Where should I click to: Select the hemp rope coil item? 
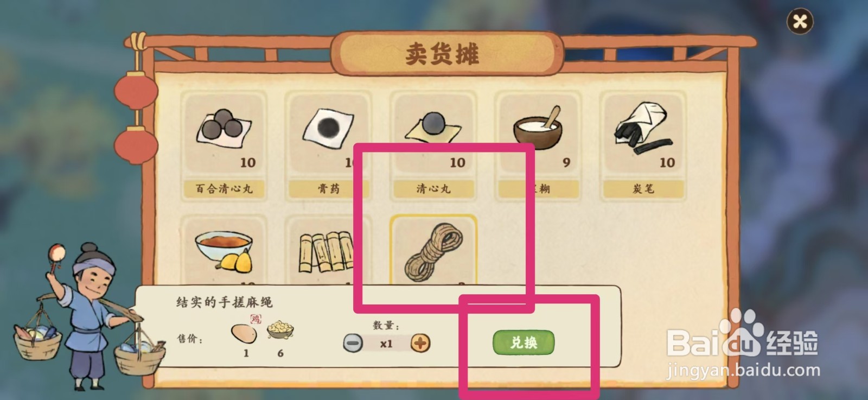coord(433,250)
